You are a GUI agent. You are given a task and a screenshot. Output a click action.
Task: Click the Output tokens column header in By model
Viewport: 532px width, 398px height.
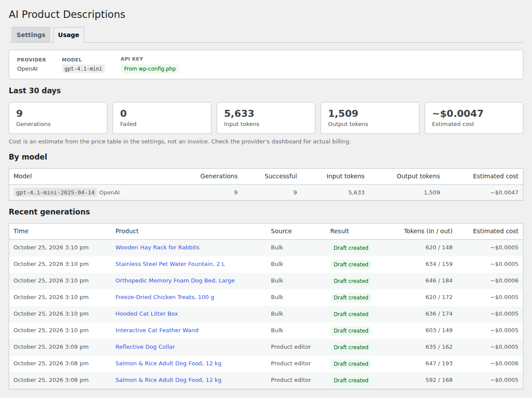418,176
